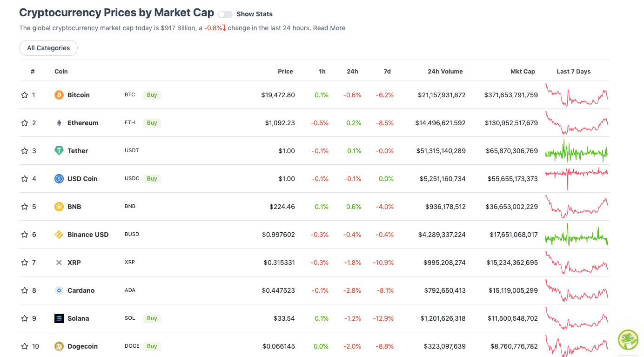Click Solana 7d change -12.9%
The height and width of the screenshot is (357, 644).
click(x=383, y=318)
